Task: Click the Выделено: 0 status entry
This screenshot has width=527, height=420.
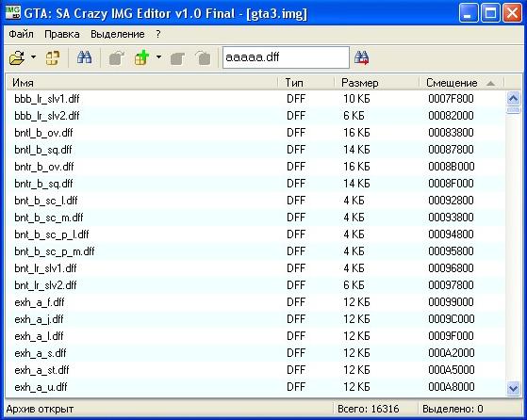Action: point(453,409)
